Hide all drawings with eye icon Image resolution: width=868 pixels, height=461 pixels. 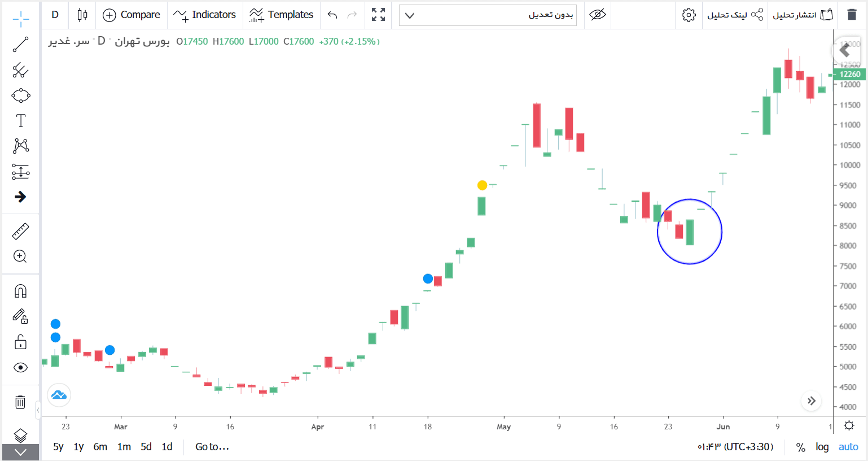pos(20,368)
